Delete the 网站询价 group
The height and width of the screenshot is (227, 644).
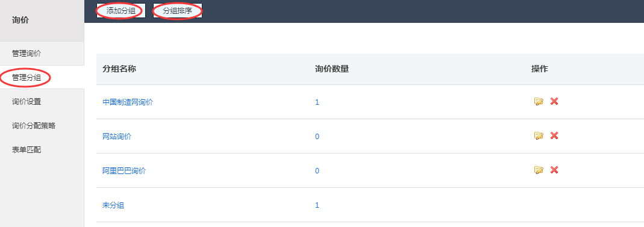(554, 135)
